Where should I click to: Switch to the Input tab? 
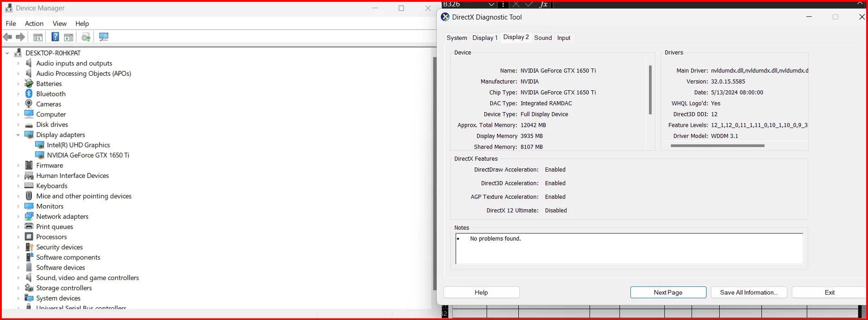564,38
